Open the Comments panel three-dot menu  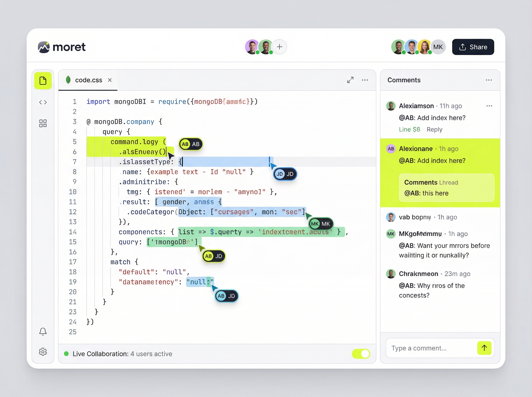489,80
